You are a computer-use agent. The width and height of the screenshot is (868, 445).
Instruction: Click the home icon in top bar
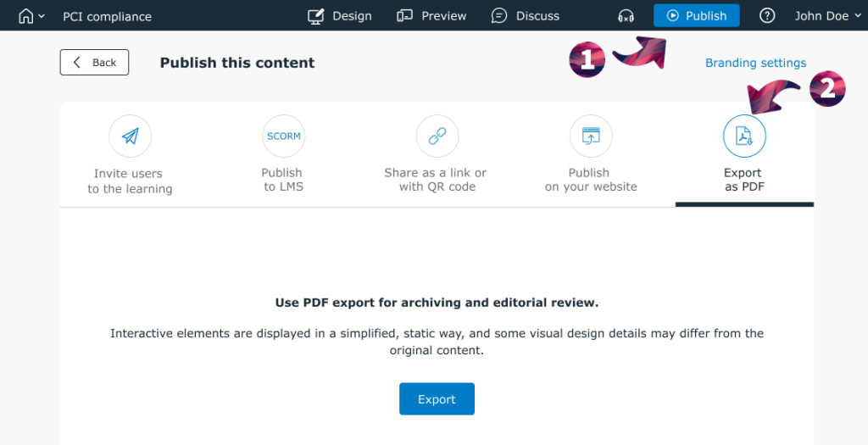[25, 16]
